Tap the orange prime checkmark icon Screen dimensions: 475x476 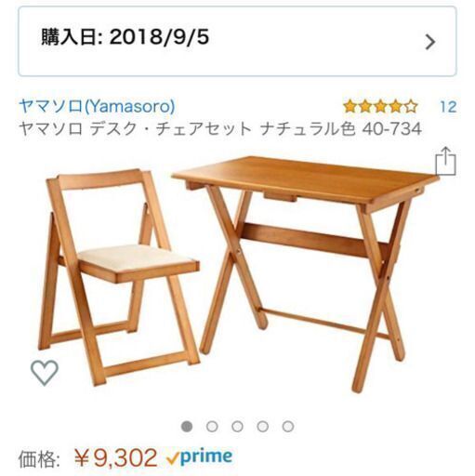tap(172, 458)
